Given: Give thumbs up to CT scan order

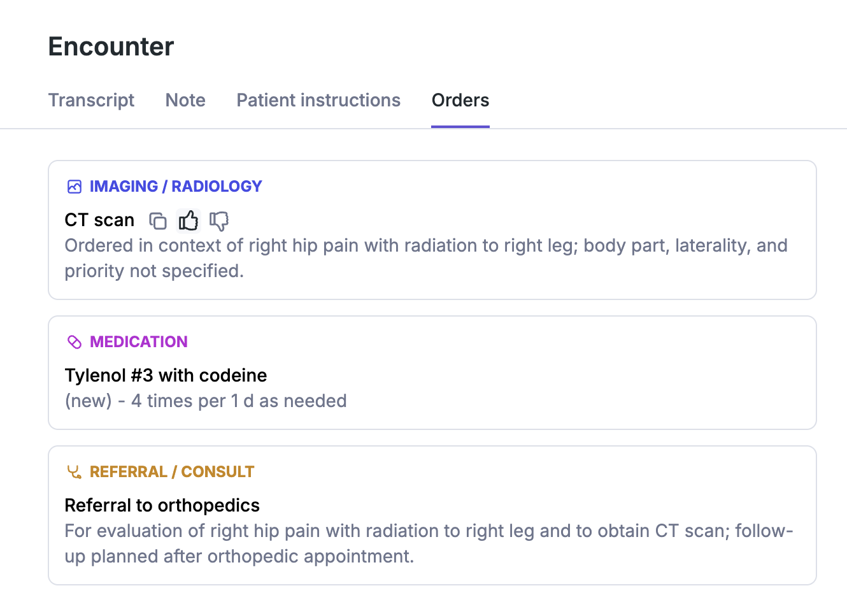Looking at the screenshot, I should pos(189,221).
